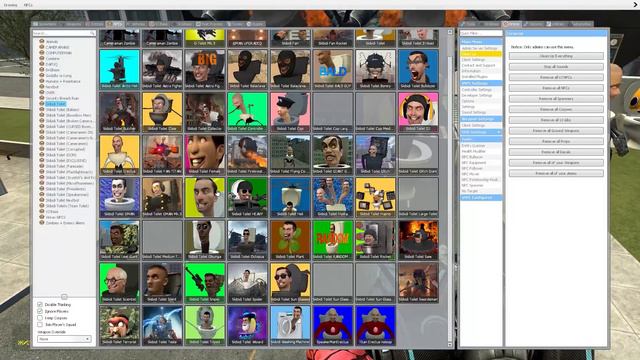Collapse the SNPC Settings category header
The image size is (640, 360).
click(x=481, y=83)
